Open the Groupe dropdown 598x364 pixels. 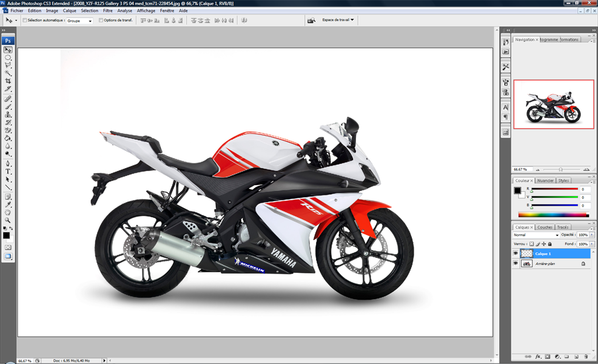coord(79,21)
